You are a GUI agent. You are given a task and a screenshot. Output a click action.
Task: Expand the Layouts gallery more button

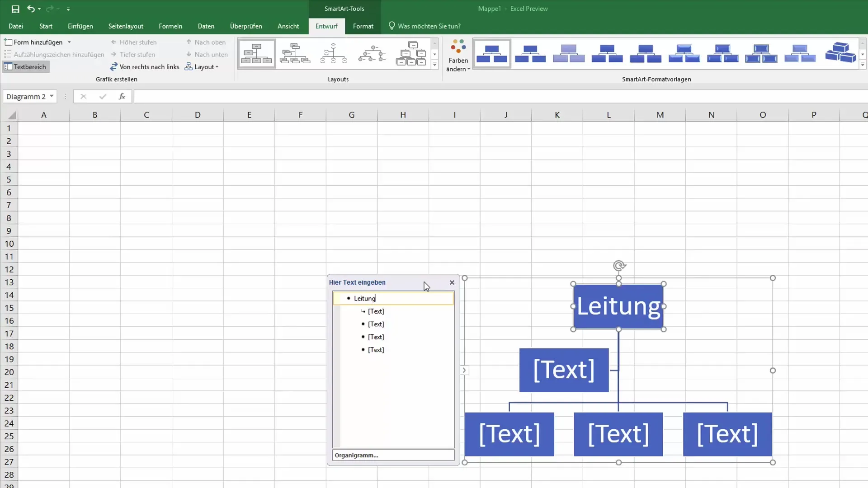click(434, 65)
